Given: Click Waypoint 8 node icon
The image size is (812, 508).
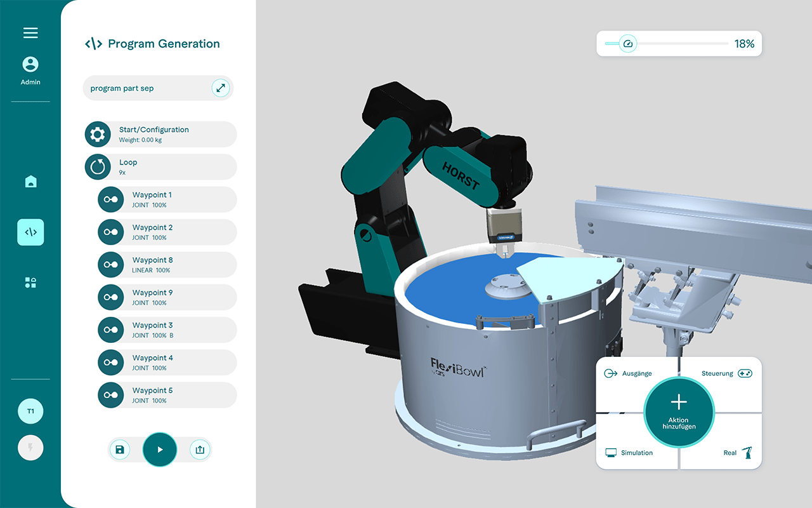Looking at the screenshot, I should pyautogui.click(x=111, y=265).
